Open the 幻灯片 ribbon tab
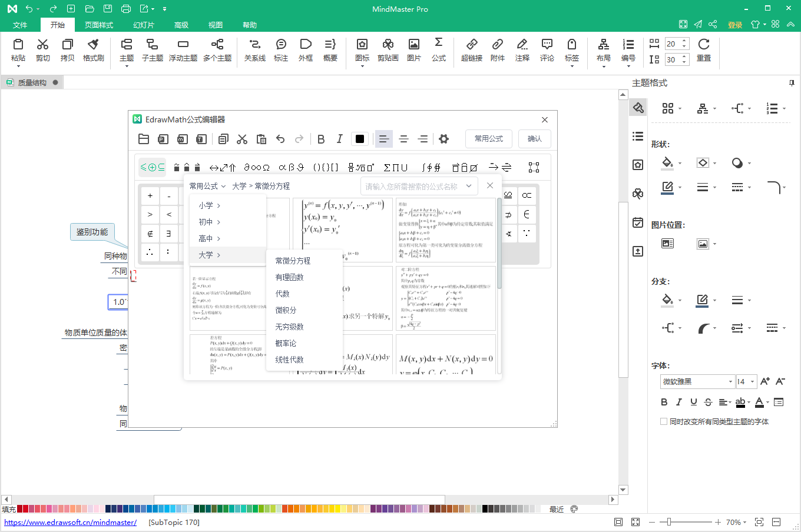801x532 pixels. [x=143, y=25]
